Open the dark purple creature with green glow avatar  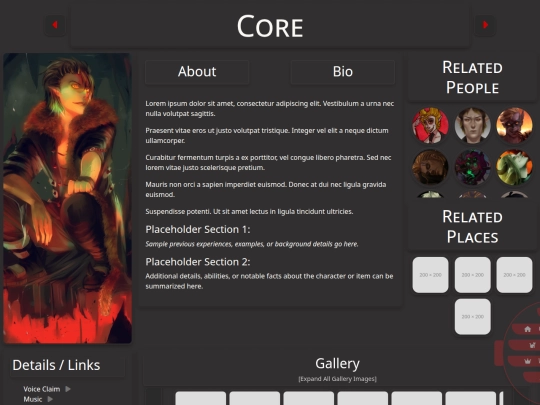click(472, 167)
